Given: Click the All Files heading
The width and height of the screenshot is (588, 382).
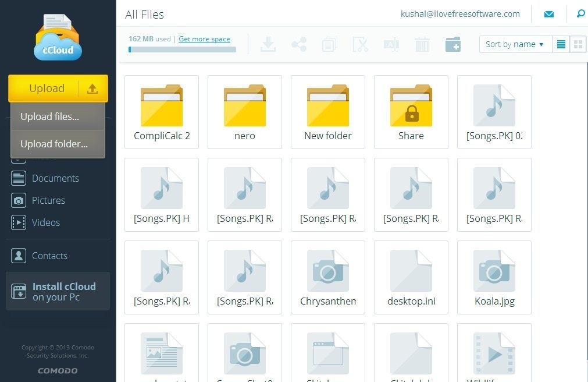Looking at the screenshot, I should point(144,15).
